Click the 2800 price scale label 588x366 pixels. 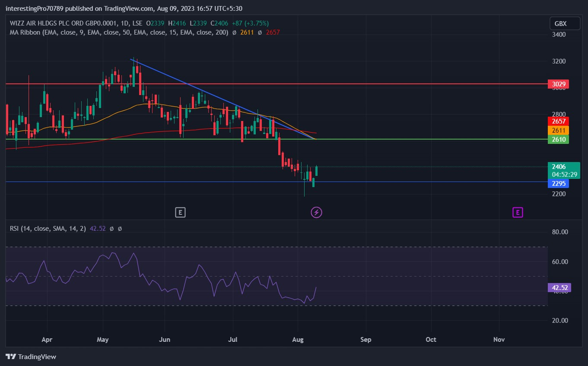click(559, 115)
